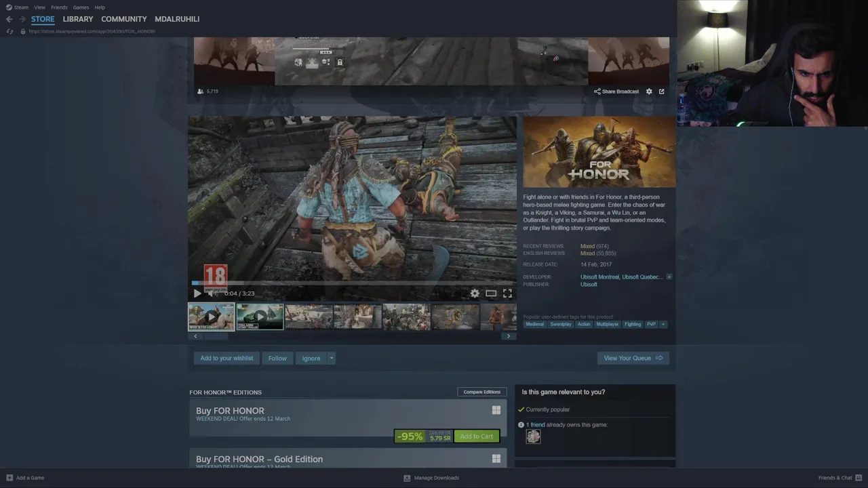Click the Action tag
This screenshot has width=868, height=488.
coord(584,324)
